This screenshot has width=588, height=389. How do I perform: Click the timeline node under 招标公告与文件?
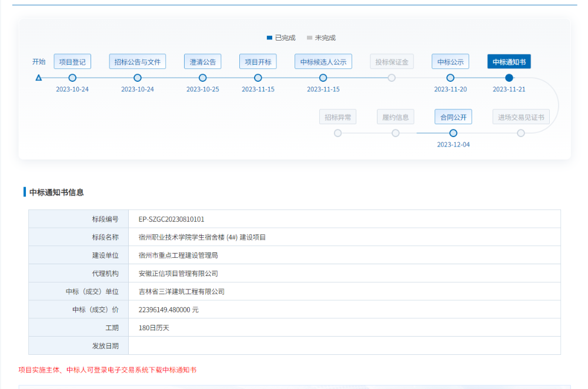138,78
